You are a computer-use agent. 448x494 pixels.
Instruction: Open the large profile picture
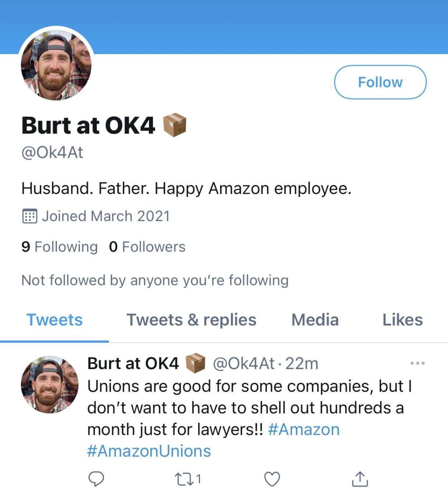point(56,65)
